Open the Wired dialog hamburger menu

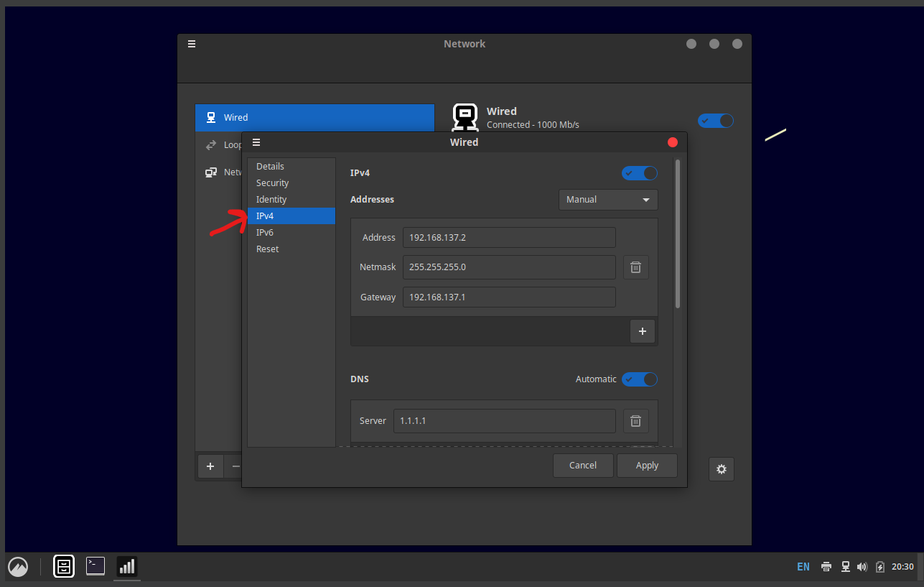click(256, 142)
